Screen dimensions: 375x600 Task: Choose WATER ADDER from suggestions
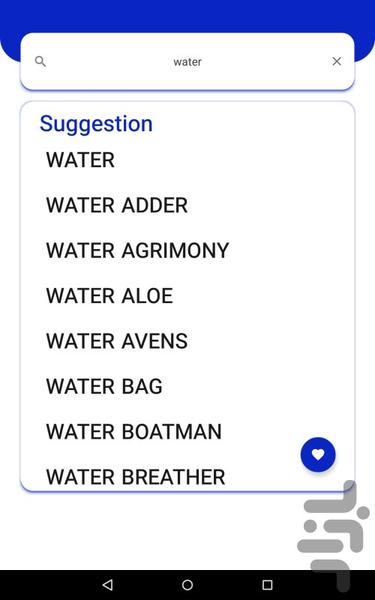click(117, 205)
